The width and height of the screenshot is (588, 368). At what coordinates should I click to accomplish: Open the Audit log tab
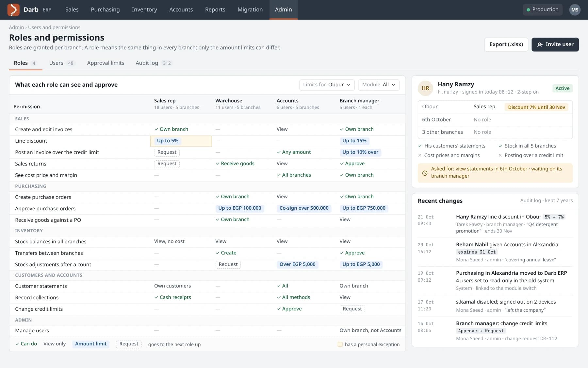click(x=153, y=63)
